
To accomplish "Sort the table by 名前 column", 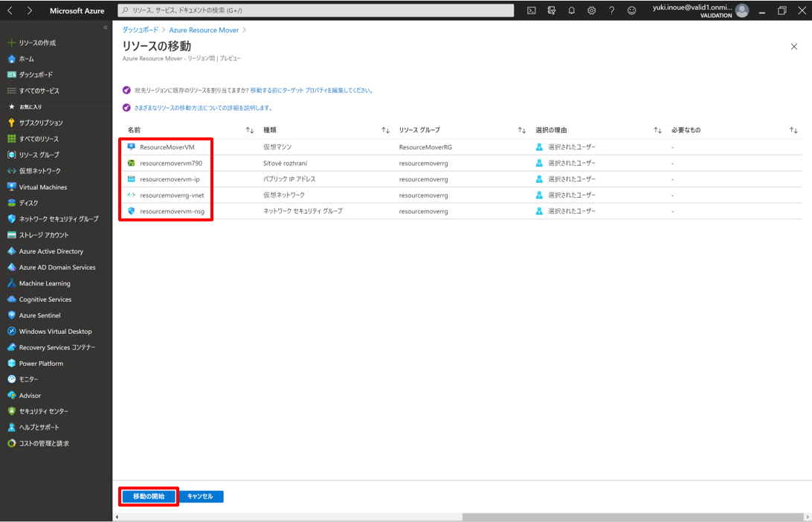I will (x=250, y=131).
